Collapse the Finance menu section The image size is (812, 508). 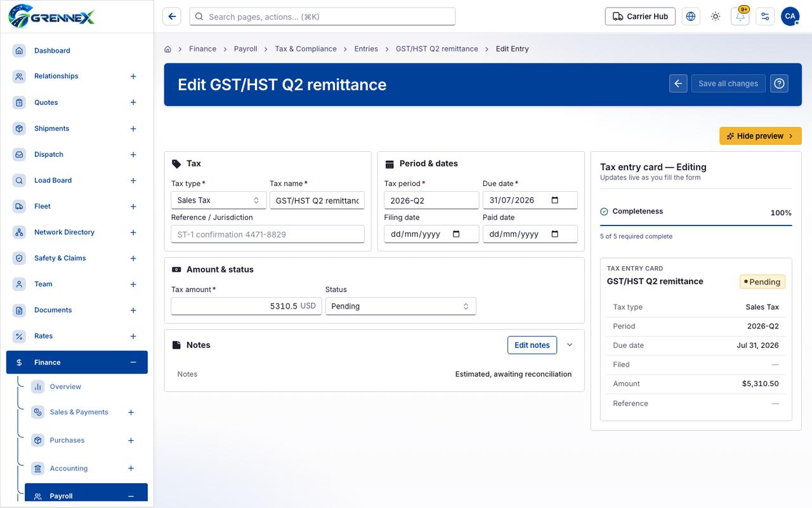133,363
